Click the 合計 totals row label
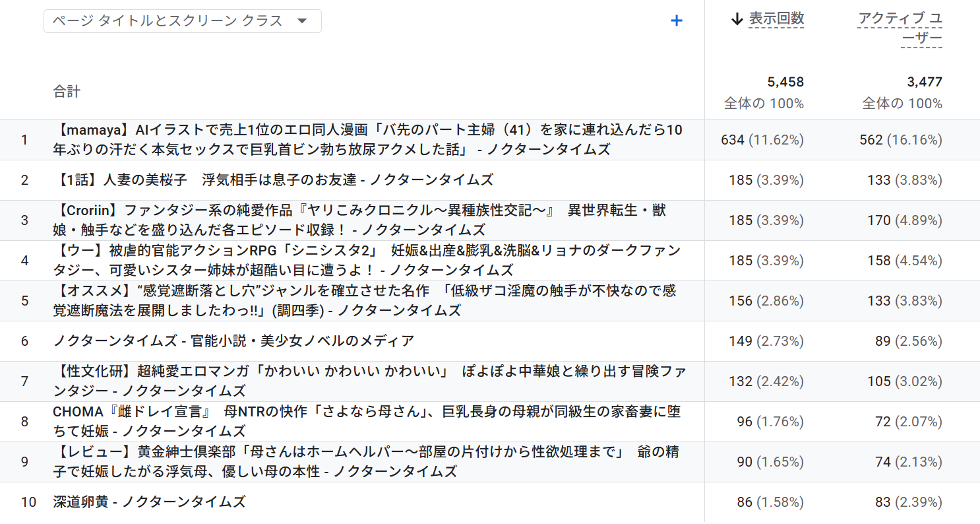The image size is (980, 524). tap(67, 92)
